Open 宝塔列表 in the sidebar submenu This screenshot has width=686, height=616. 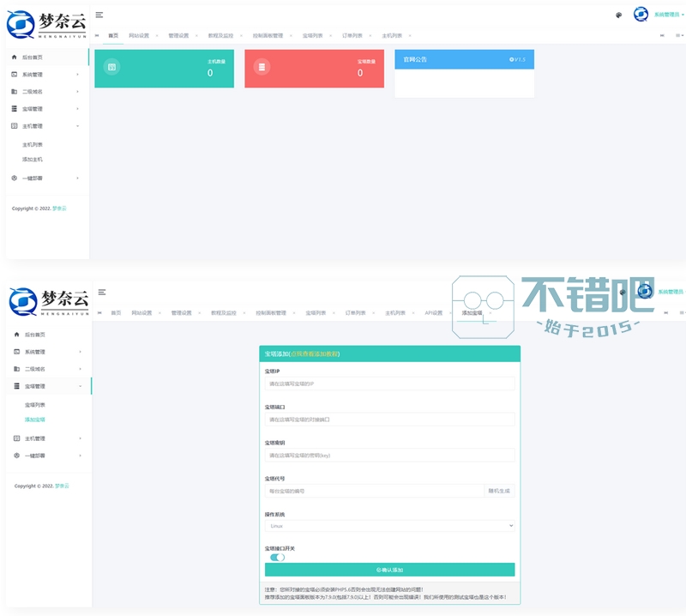35,404
